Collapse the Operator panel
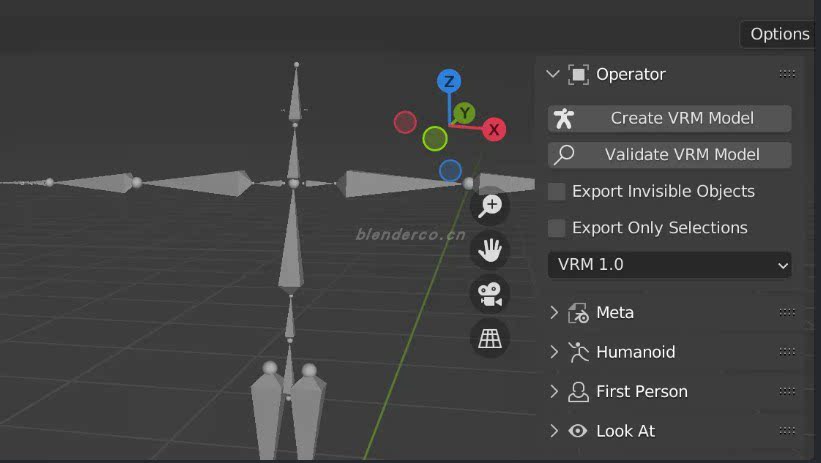Image resolution: width=821 pixels, height=463 pixels. [x=553, y=74]
